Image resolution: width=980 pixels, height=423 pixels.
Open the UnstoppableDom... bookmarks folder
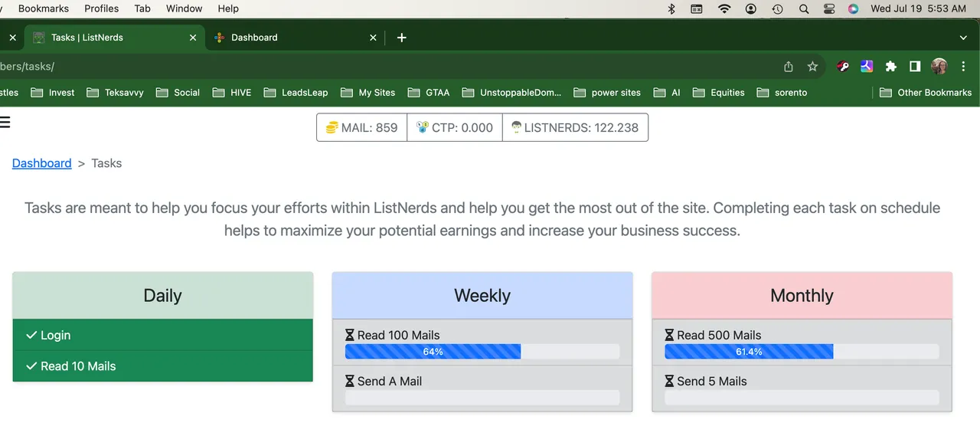(x=511, y=93)
